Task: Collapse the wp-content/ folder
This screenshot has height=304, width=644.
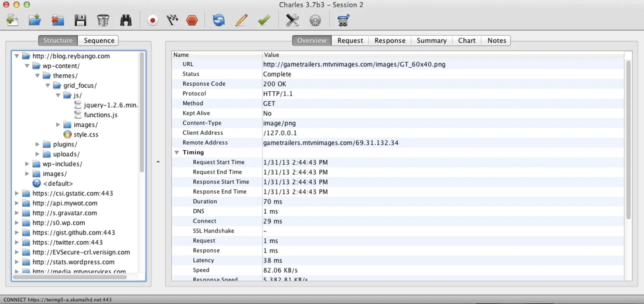Action: [x=27, y=66]
